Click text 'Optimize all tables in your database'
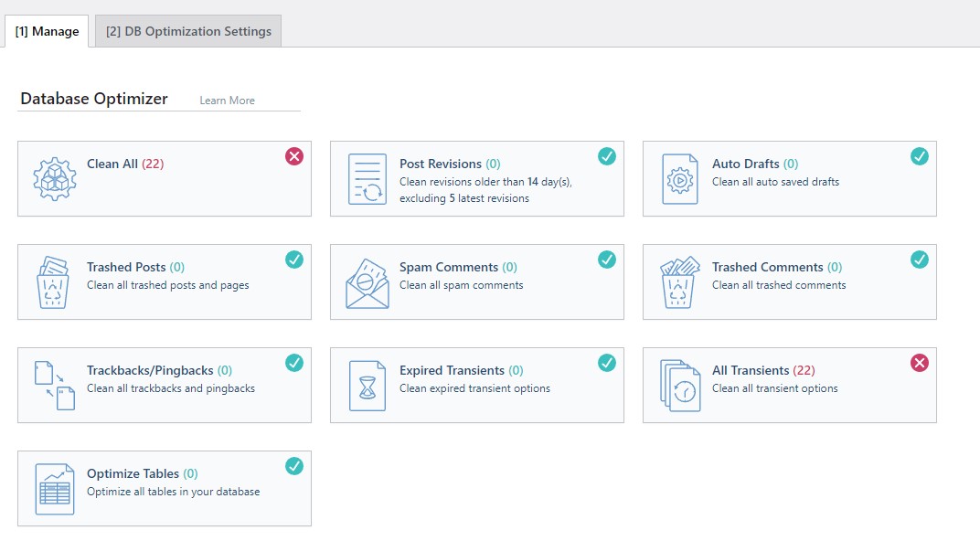Viewport: 980px width, 541px height. point(173,492)
